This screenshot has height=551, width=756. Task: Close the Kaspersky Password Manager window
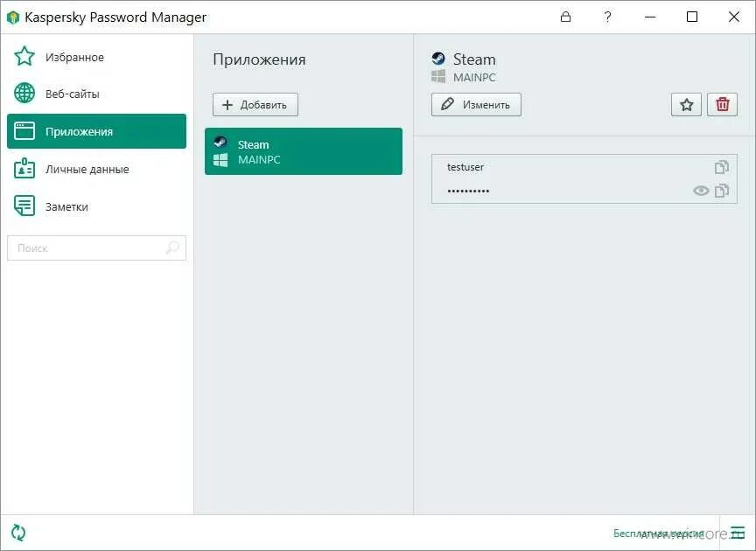pyautogui.click(x=734, y=17)
